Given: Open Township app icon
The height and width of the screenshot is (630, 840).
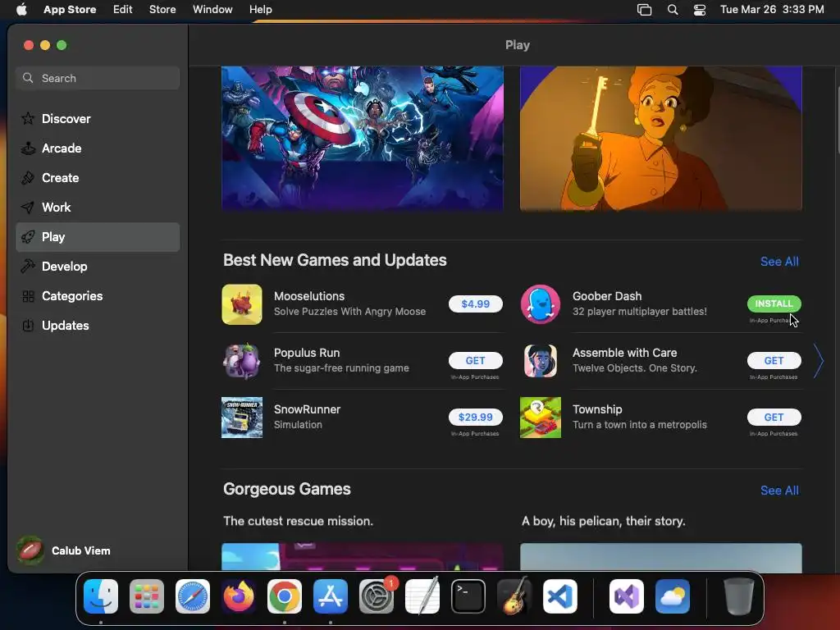Looking at the screenshot, I should 541,418.
